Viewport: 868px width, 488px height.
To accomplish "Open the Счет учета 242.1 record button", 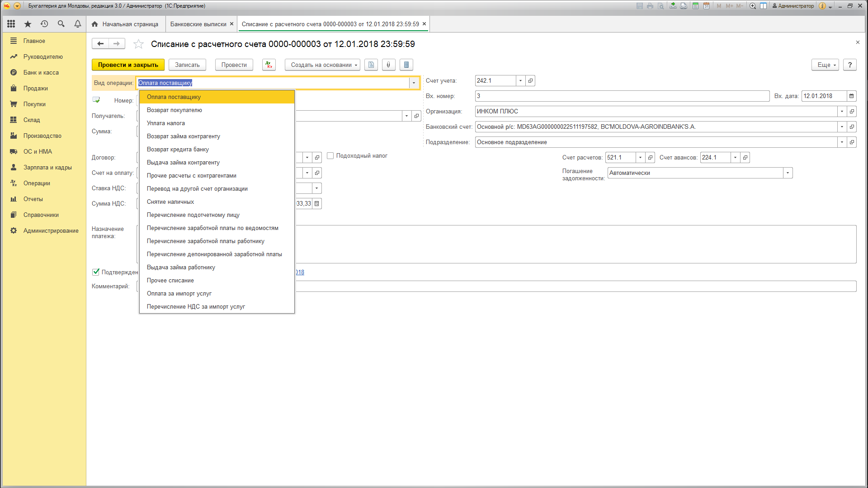I will (x=531, y=80).
